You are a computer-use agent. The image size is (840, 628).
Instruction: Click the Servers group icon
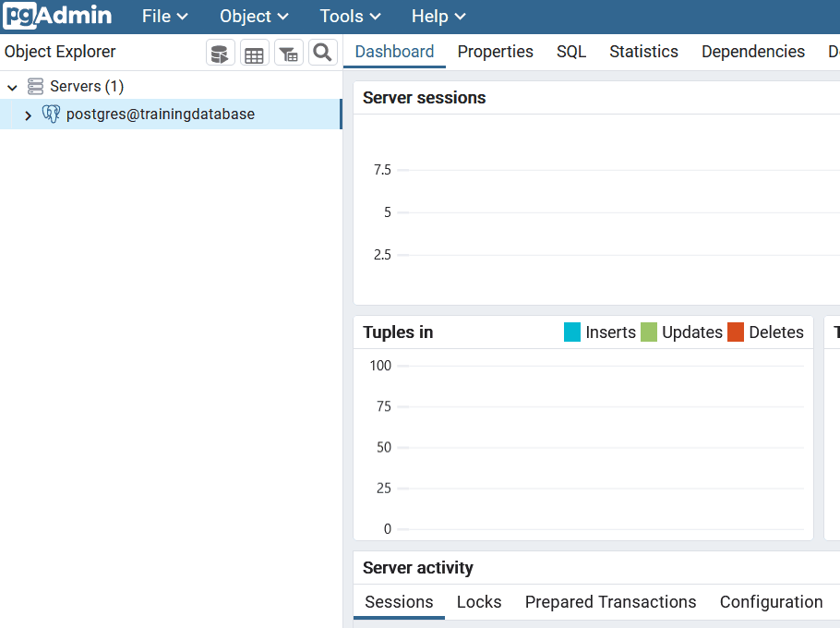point(36,87)
